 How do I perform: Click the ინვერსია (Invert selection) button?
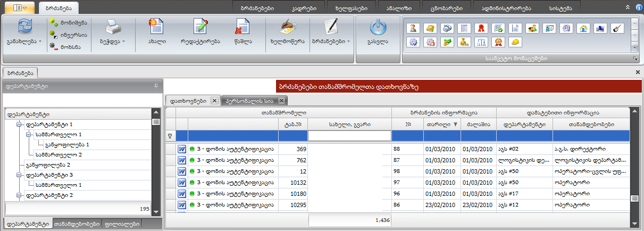(x=68, y=35)
